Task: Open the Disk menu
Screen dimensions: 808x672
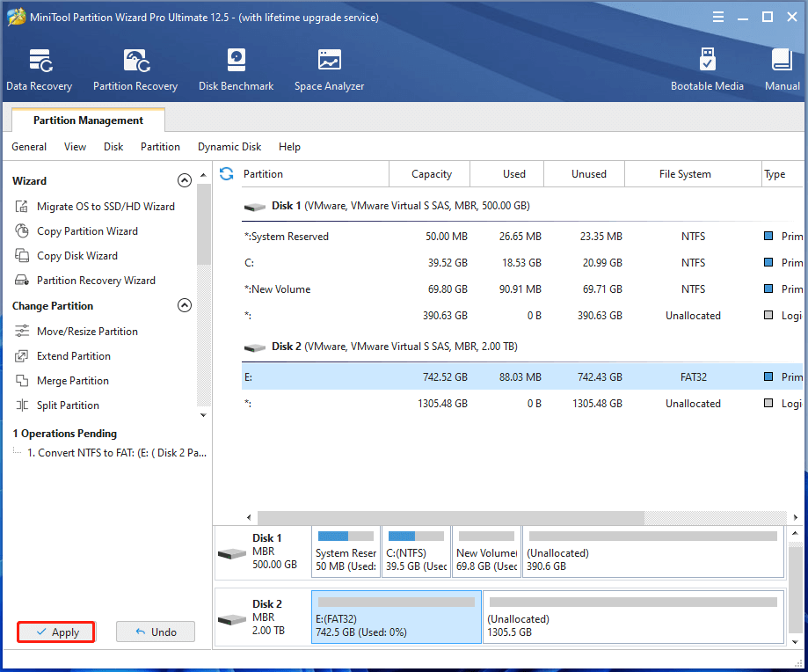Action: 113,147
